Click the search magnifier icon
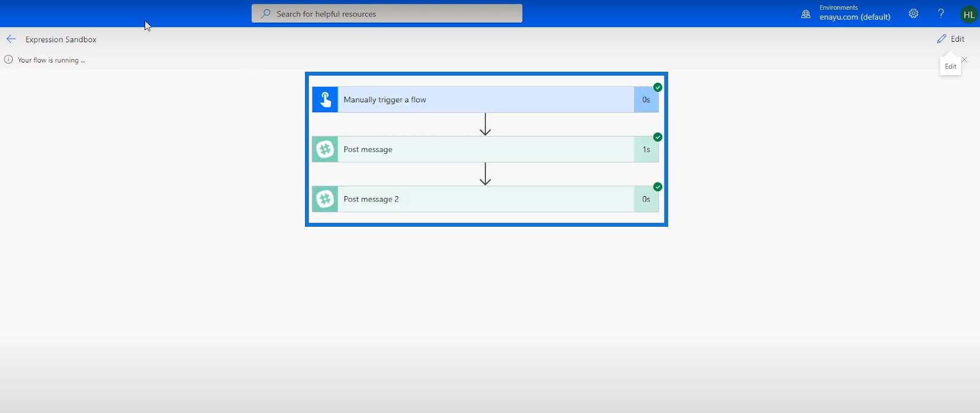The width and height of the screenshot is (980, 413). pyautogui.click(x=265, y=13)
